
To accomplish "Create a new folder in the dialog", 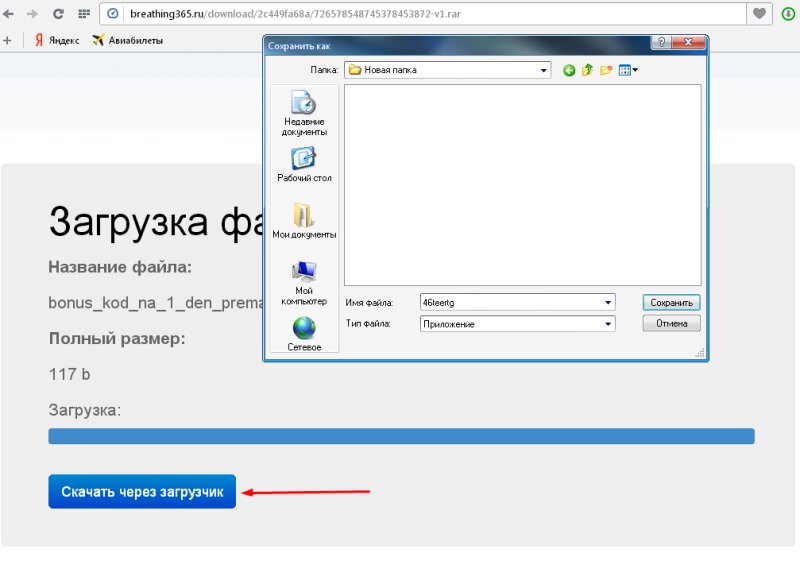I will tap(606, 70).
